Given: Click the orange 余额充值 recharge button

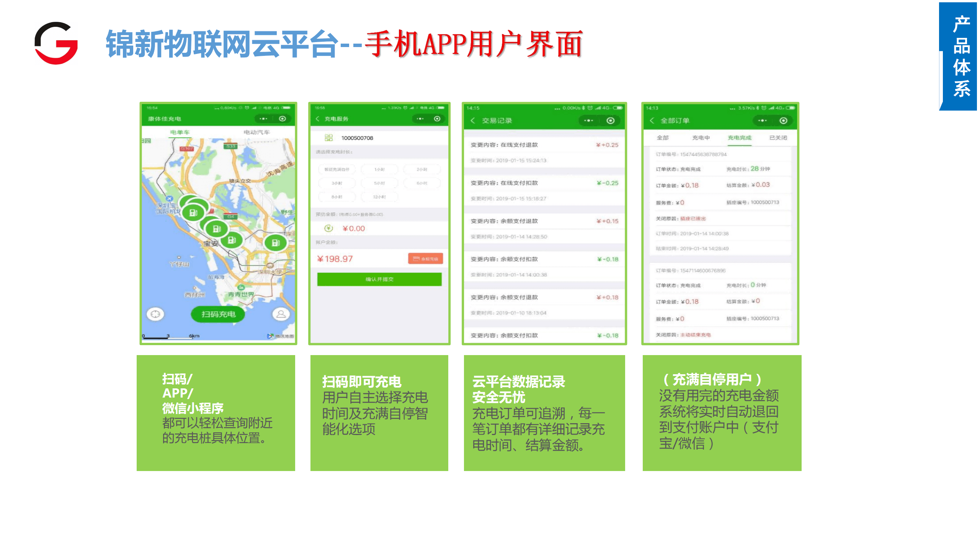Looking at the screenshot, I should coord(425,259).
